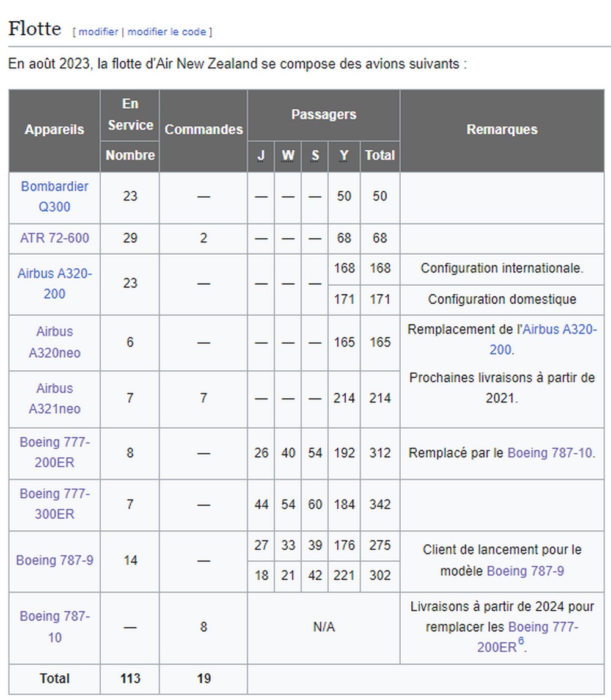Open the Boeing 777-200ER aircraft row link
This screenshot has height=700, width=611.
coord(54,452)
